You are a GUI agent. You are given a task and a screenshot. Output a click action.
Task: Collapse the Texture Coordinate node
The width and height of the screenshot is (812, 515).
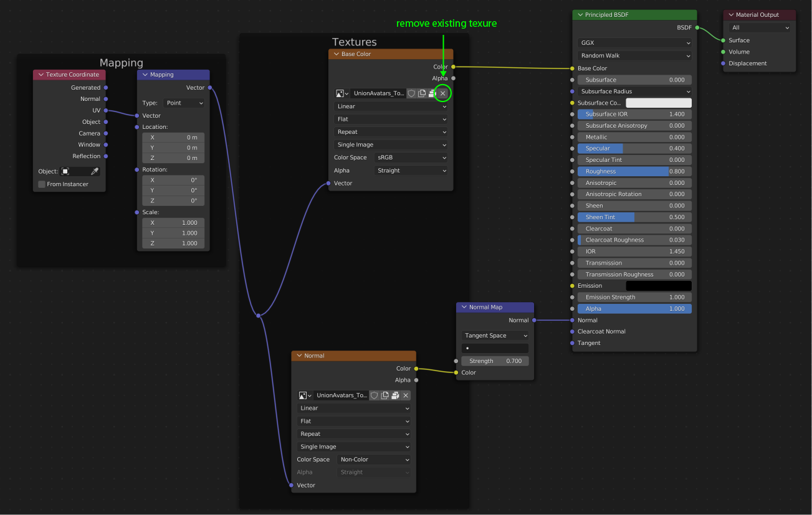[41, 75]
